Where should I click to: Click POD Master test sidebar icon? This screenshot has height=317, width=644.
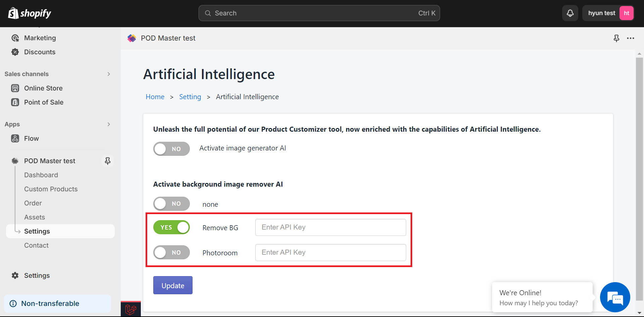tap(15, 161)
